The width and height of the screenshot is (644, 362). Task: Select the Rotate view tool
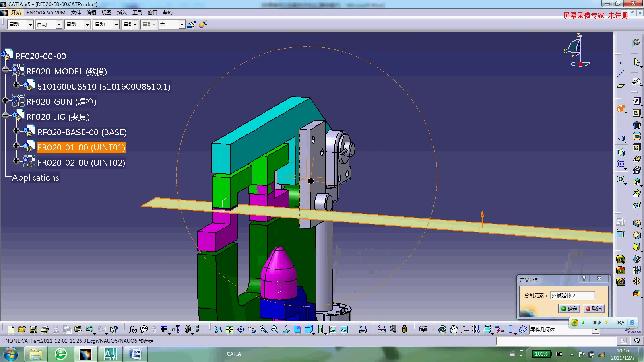coord(252,329)
